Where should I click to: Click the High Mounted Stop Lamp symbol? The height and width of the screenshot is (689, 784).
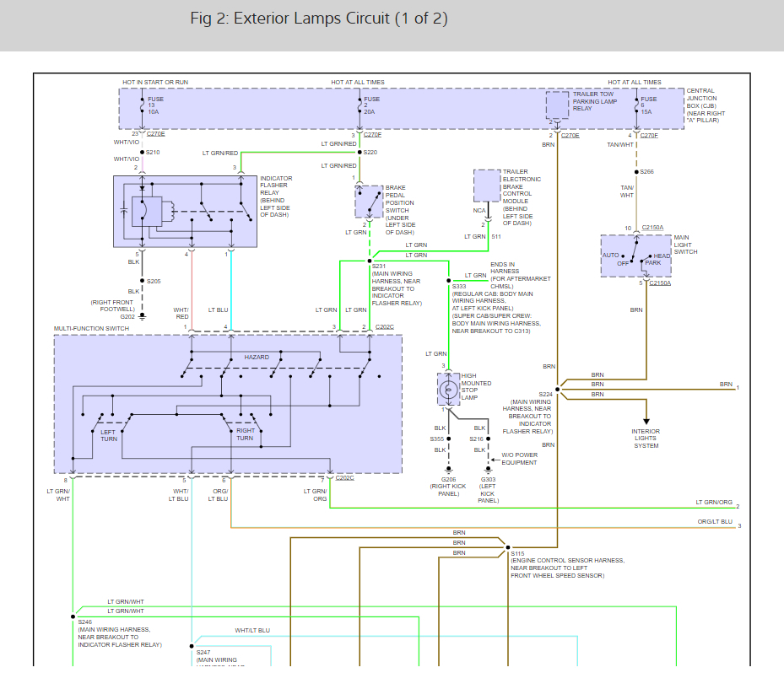point(448,390)
